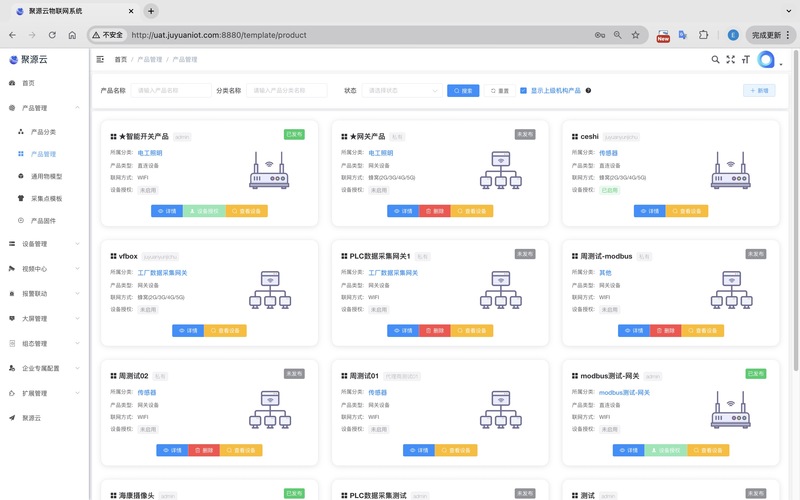Click the user avatar in the header
Viewport: 800px width, 500px height.
point(766,60)
